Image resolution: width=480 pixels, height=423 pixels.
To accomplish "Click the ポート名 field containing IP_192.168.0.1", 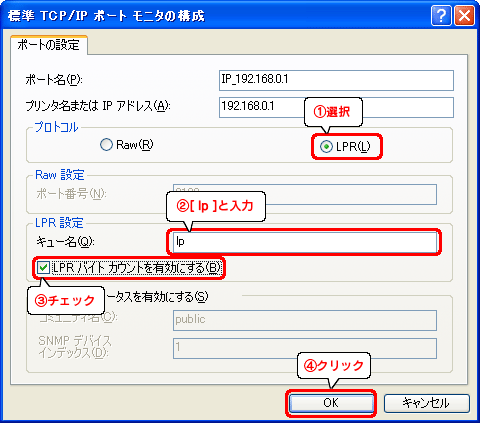I will click(x=336, y=80).
